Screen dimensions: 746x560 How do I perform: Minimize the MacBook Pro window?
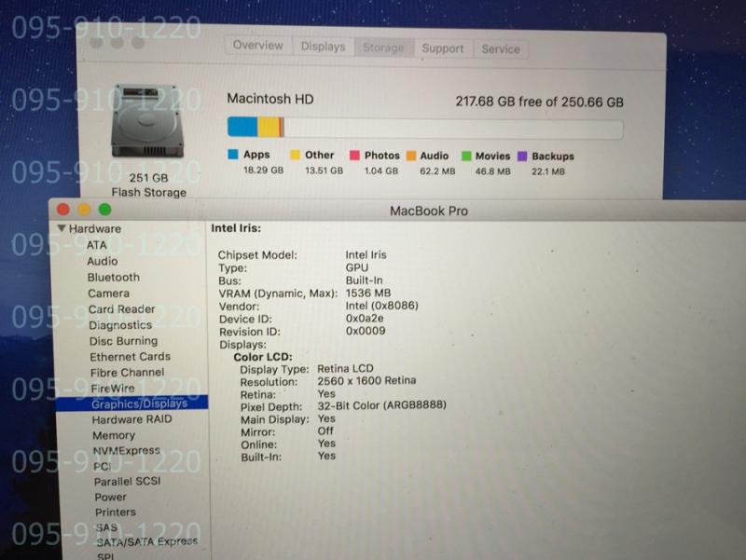(x=84, y=209)
